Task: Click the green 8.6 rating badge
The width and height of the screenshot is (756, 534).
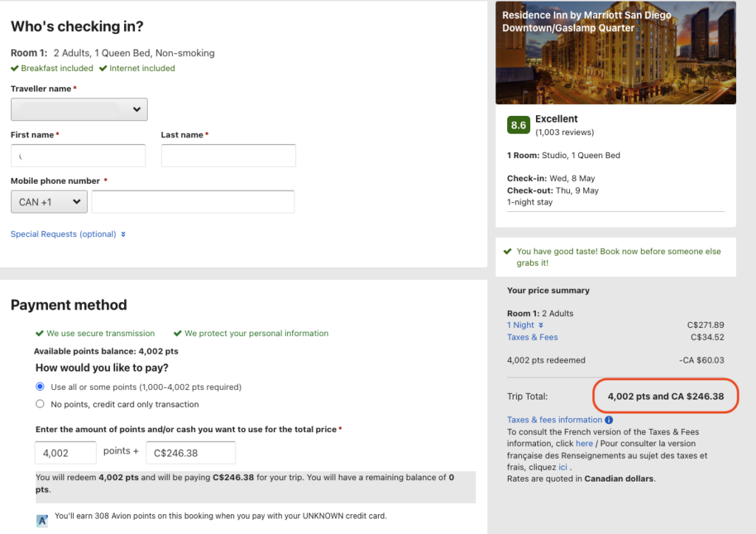Action: coord(518,125)
